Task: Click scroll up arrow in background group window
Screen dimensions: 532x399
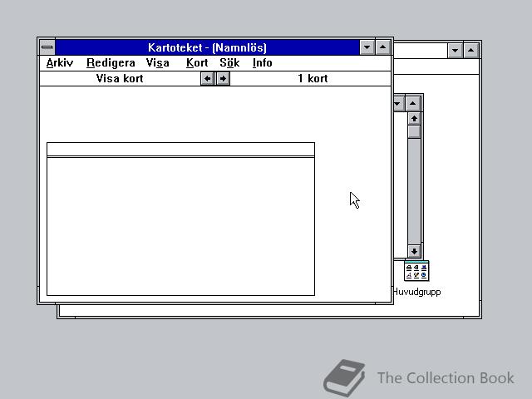Action: [414, 119]
